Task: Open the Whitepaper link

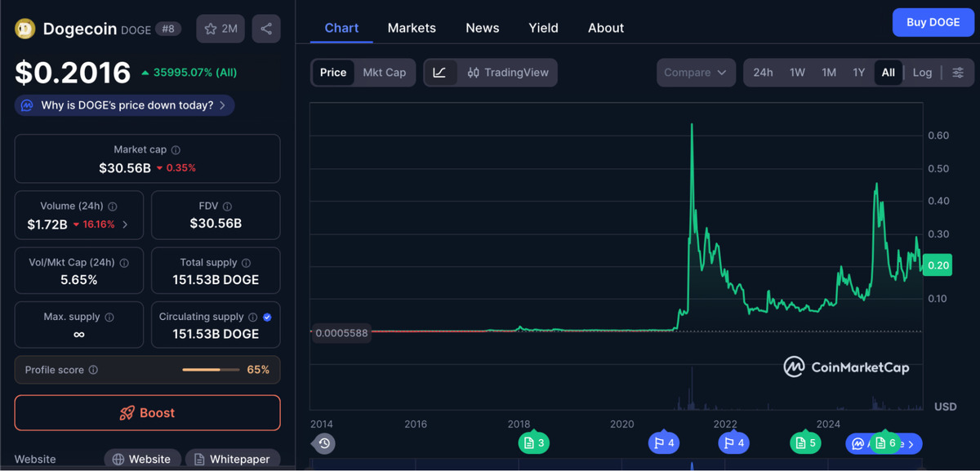Action: coord(232,459)
